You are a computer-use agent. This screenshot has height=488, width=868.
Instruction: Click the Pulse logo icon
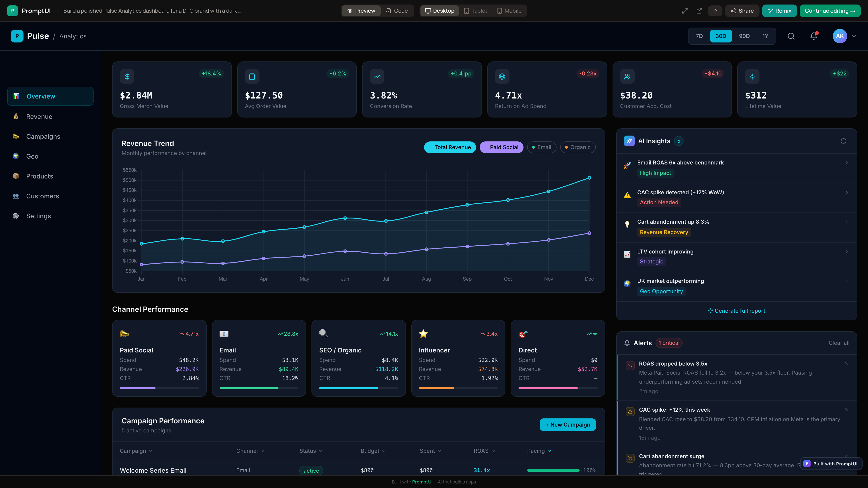point(17,36)
